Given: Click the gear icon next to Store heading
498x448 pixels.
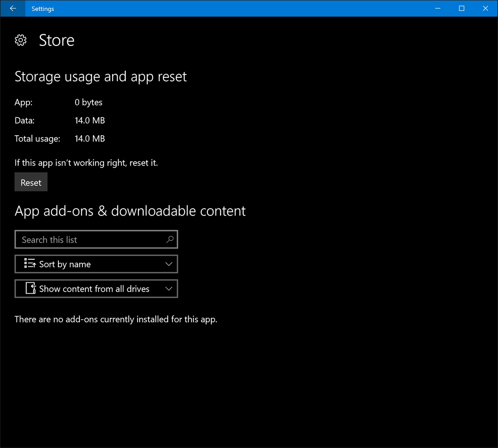Looking at the screenshot, I should click(x=21, y=40).
